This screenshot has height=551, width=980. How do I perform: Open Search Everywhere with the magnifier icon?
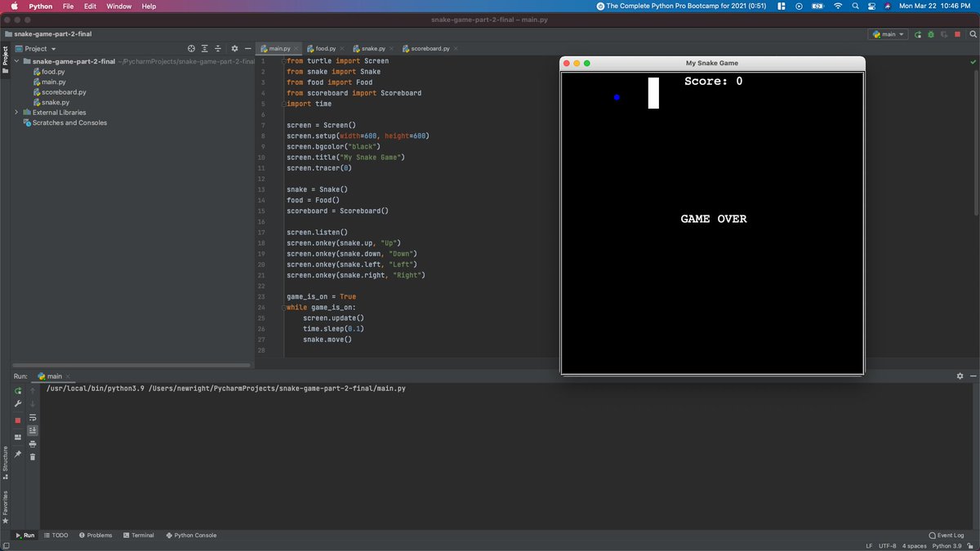973,34
